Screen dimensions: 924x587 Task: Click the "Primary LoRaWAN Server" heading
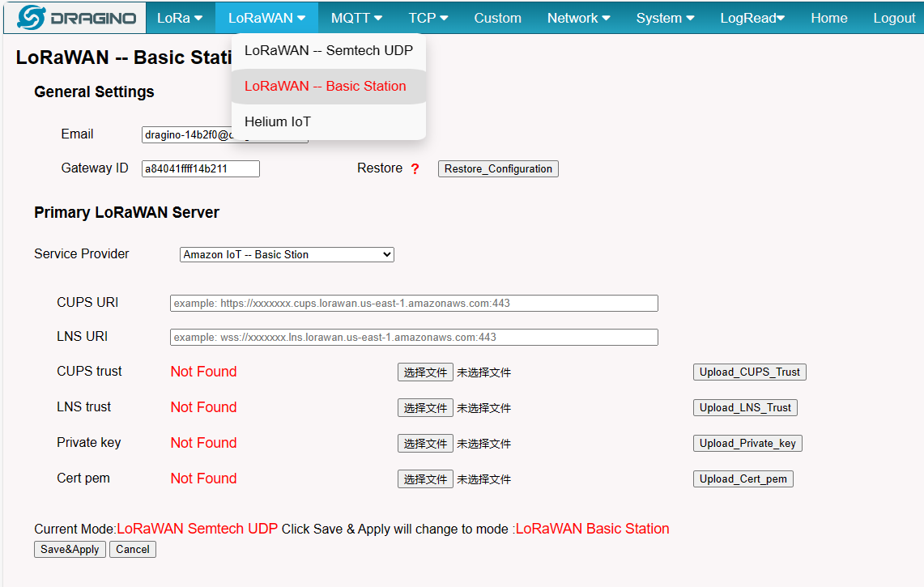coord(126,212)
